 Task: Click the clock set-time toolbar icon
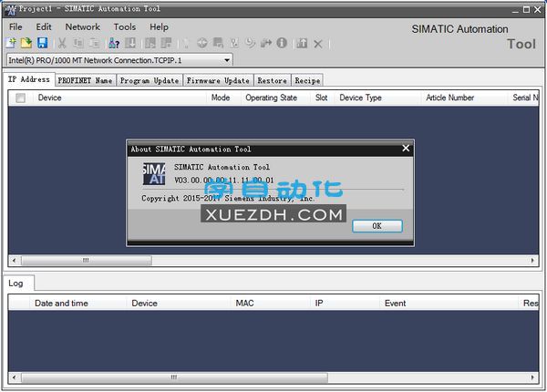pyautogui.click(x=250, y=43)
